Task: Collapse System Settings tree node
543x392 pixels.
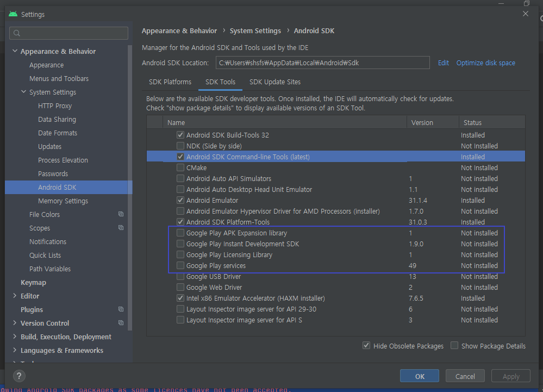Action: coord(23,92)
